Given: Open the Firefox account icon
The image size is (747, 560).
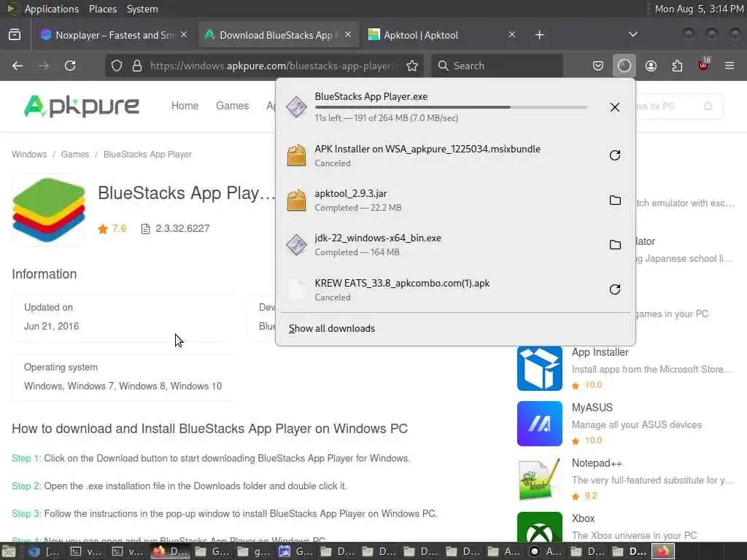Looking at the screenshot, I should [x=651, y=66].
